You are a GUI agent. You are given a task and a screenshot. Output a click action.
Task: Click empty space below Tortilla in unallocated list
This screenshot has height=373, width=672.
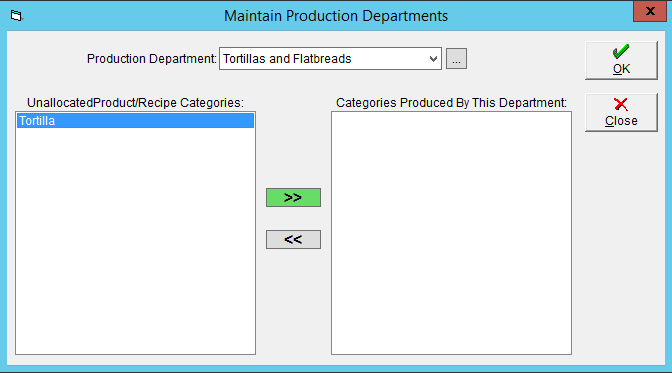[135, 240]
